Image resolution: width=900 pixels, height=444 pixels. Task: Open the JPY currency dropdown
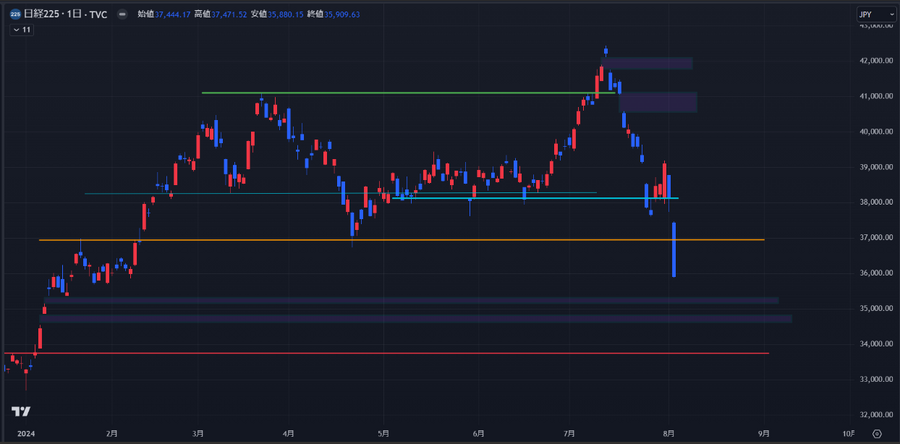click(x=870, y=15)
